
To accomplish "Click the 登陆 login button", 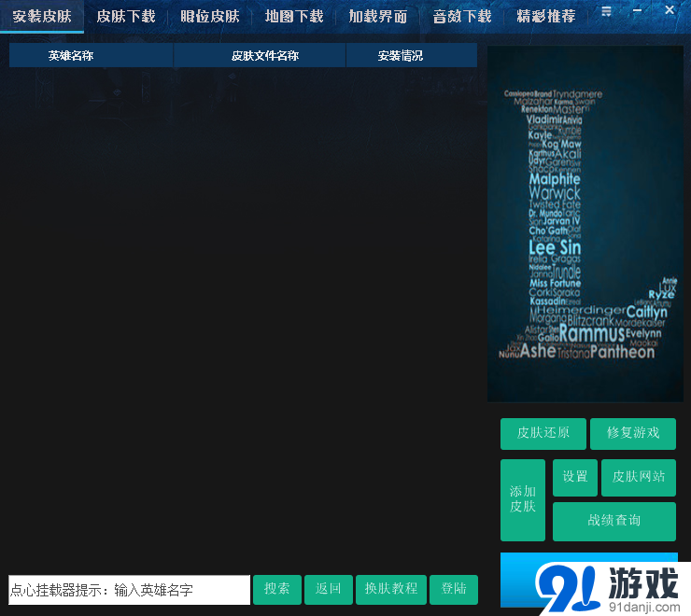I will click(454, 590).
